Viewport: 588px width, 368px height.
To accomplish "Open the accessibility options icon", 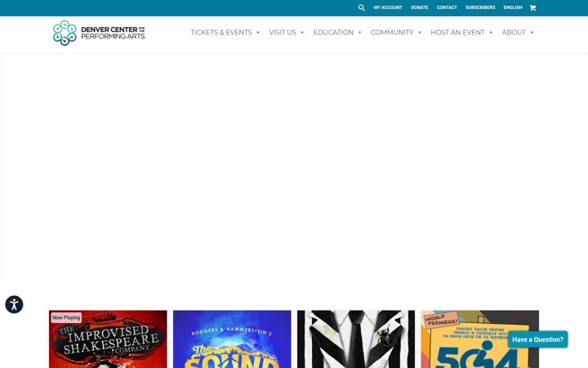I will pos(14,304).
